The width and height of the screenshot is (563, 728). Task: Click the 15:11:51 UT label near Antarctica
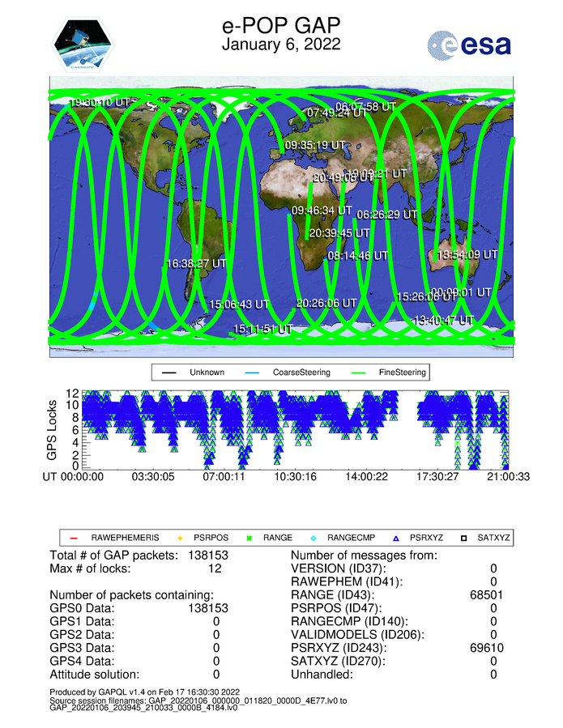(262, 330)
